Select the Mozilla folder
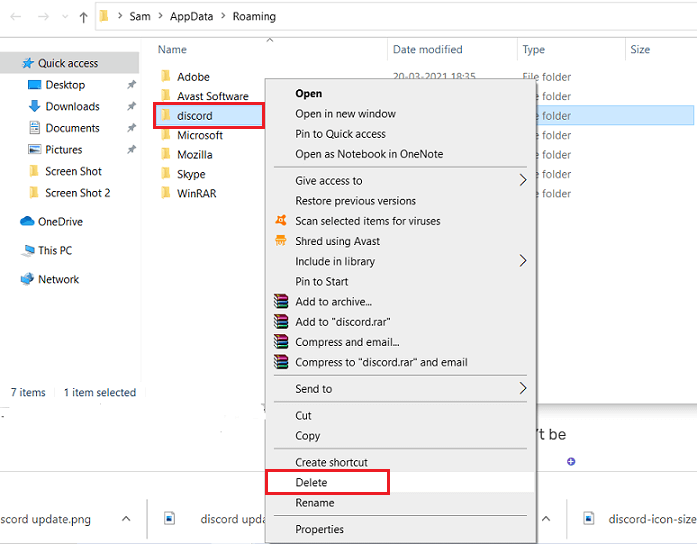The height and width of the screenshot is (544, 697). (x=195, y=155)
